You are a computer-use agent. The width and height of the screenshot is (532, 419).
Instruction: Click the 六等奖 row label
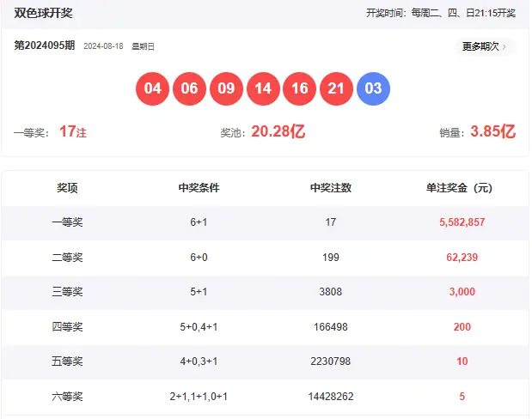click(x=67, y=396)
